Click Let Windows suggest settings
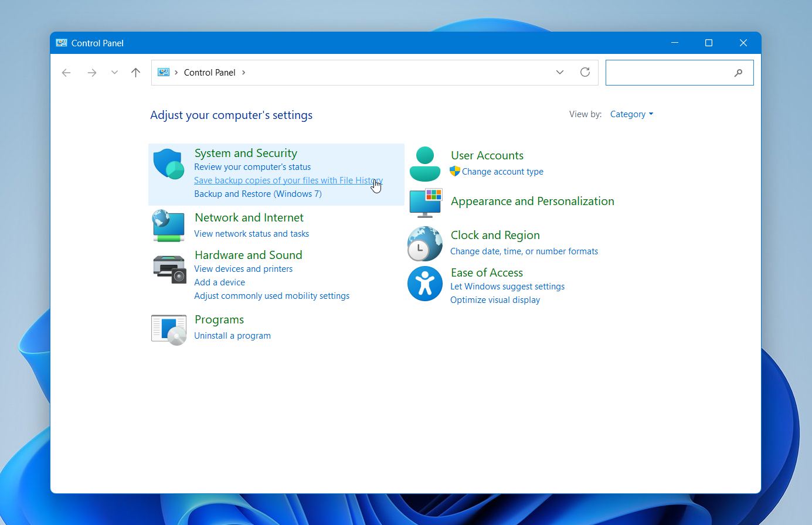The width and height of the screenshot is (812, 525). pyautogui.click(x=508, y=287)
